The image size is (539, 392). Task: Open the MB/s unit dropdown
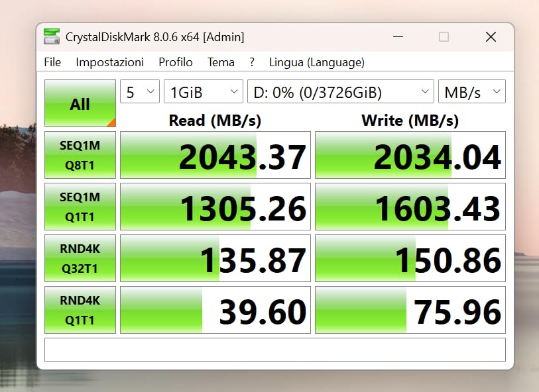click(x=472, y=91)
